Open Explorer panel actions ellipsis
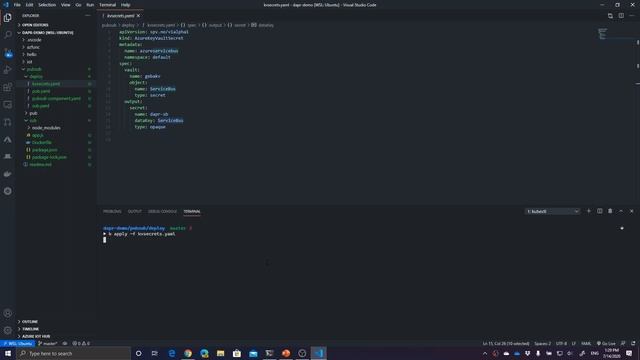This screenshot has height=360, width=640. [x=88, y=16]
